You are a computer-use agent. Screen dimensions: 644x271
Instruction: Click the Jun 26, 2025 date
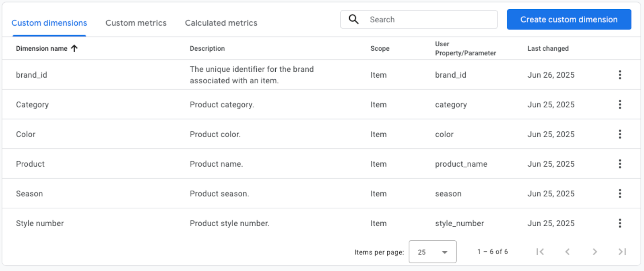(551, 75)
